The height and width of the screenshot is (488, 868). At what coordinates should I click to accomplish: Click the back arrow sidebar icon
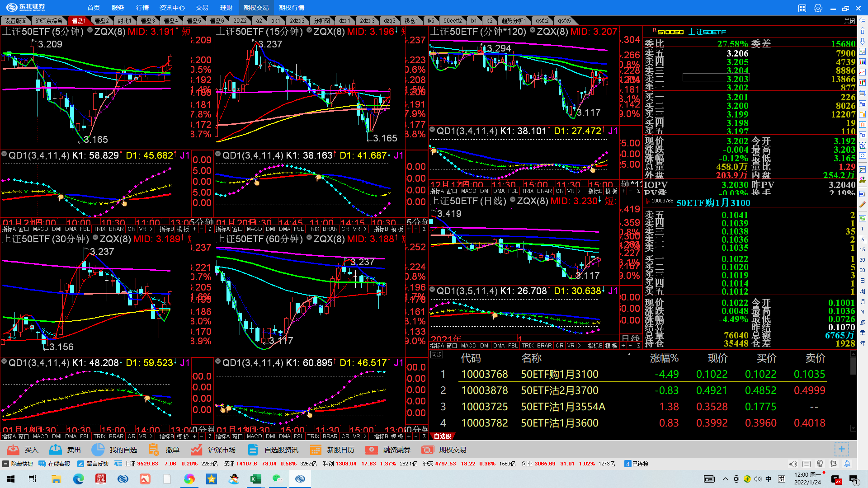pyautogui.click(x=863, y=20)
